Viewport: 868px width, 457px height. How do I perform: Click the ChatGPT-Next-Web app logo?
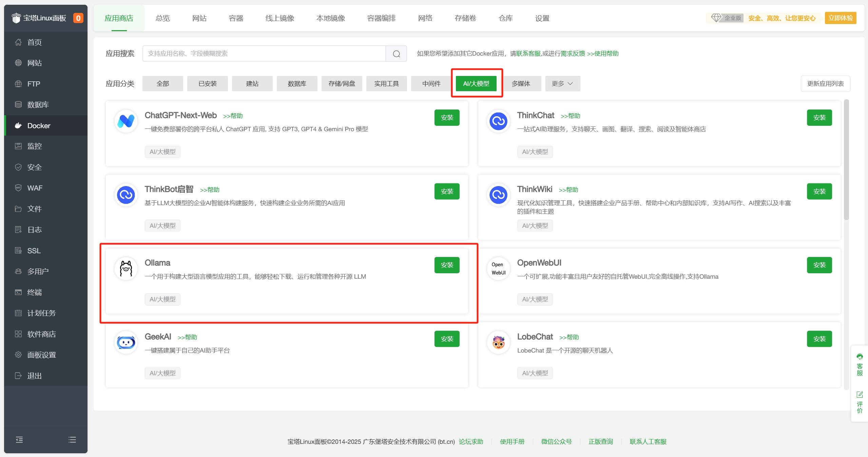tap(126, 121)
